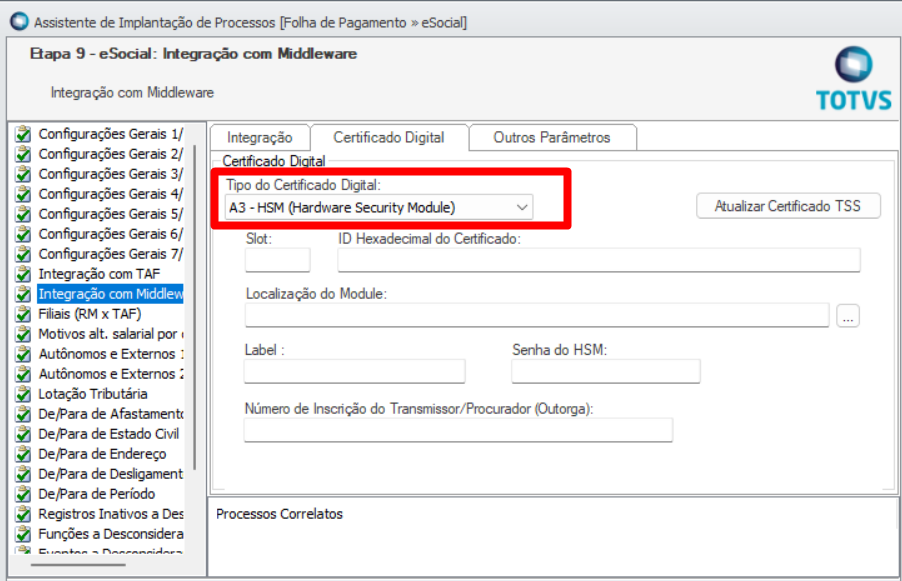Focus the Slot input field
Viewport: 902px width, 581px height.
[x=277, y=260]
